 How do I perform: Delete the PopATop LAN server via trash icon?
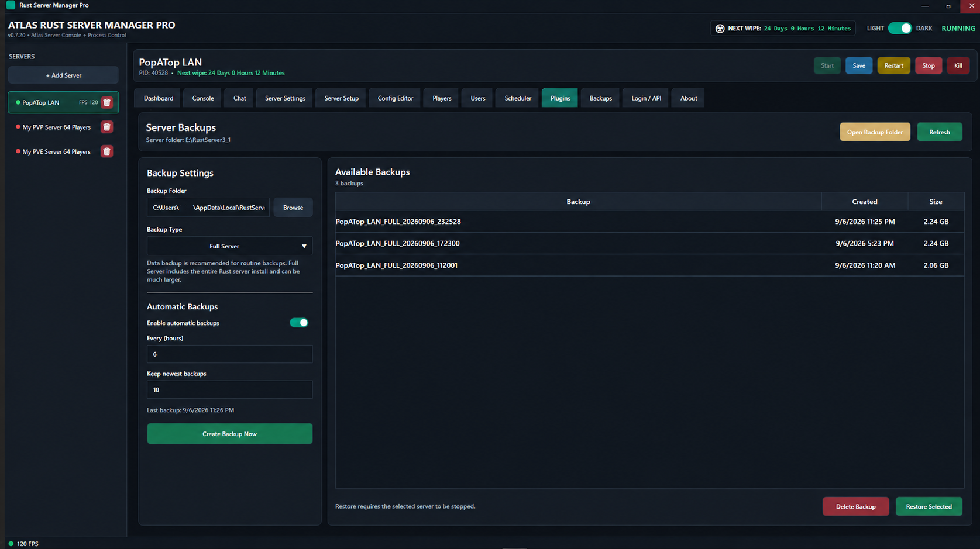(106, 102)
